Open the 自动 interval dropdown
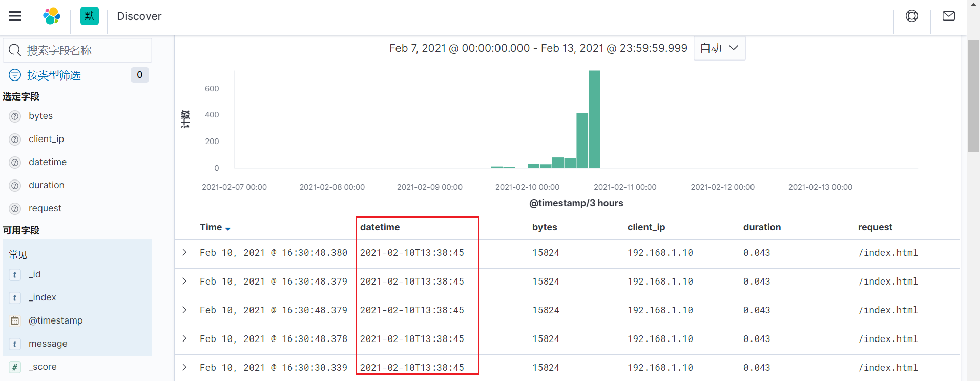 click(719, 48)
